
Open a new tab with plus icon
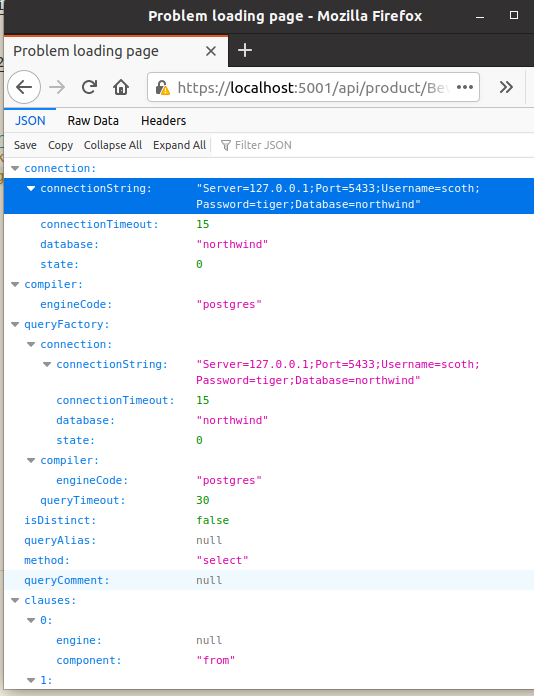tap(245, 50)
